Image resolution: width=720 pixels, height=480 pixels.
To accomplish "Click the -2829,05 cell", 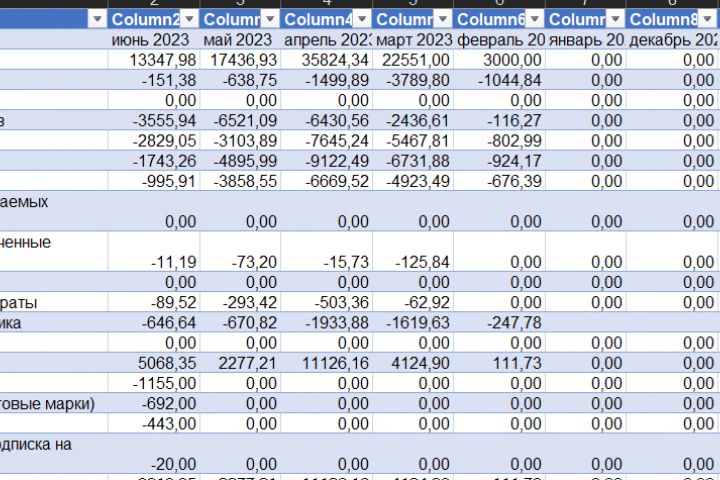I will [154, 141].
